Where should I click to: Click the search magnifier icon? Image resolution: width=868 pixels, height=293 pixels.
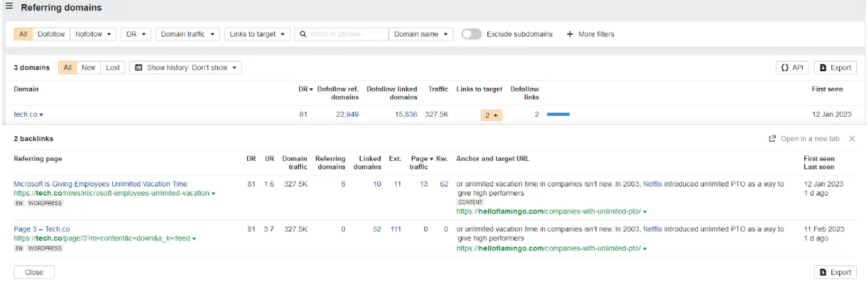pos(302,34)
